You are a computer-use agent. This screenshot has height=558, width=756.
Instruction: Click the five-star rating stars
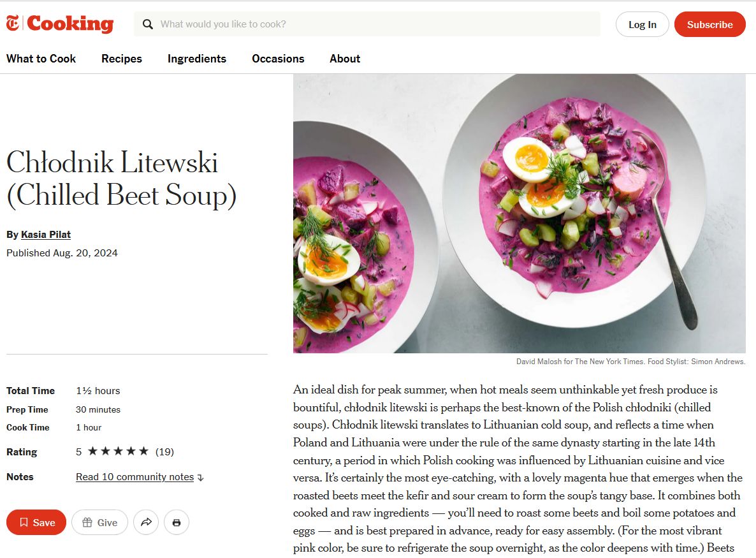click(118, 452)
